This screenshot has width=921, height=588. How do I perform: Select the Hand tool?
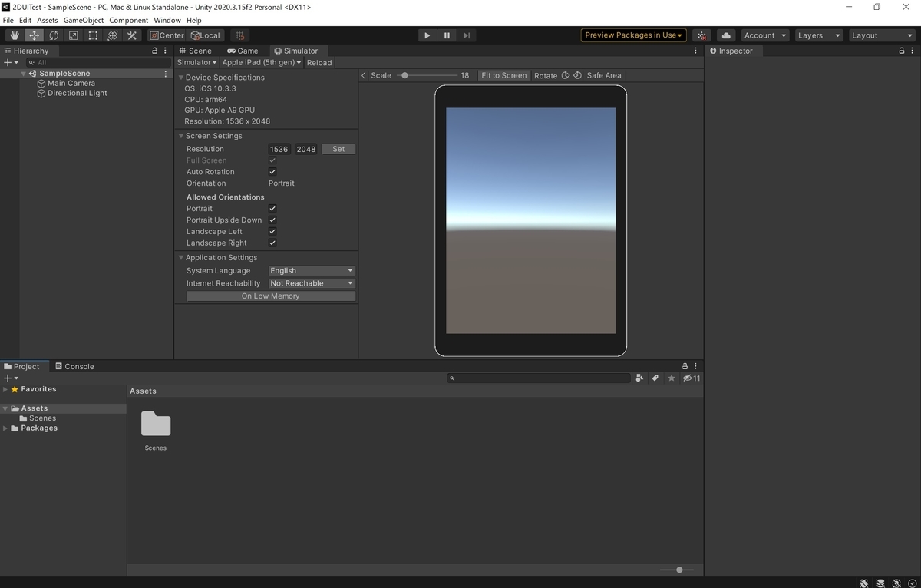pos(15,35)
